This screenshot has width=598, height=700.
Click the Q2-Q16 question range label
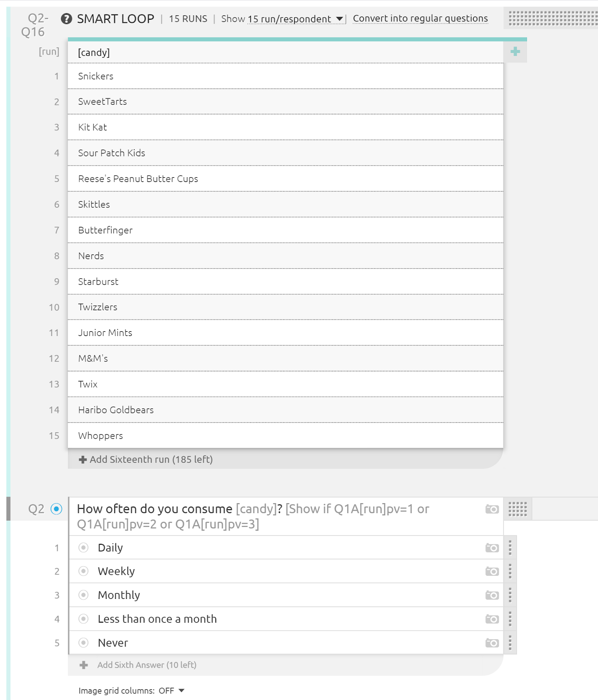coord(34,25)
